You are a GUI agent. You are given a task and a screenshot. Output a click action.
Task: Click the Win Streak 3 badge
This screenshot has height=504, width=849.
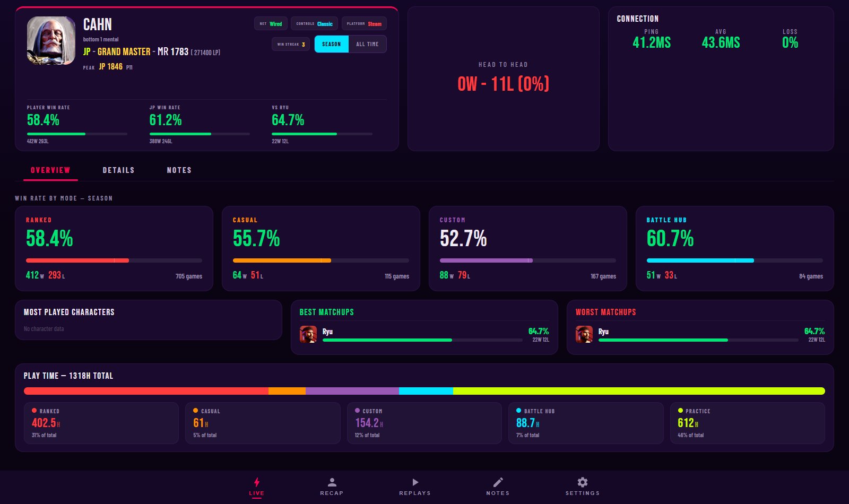pyautogui.click(x=291, y=45)
